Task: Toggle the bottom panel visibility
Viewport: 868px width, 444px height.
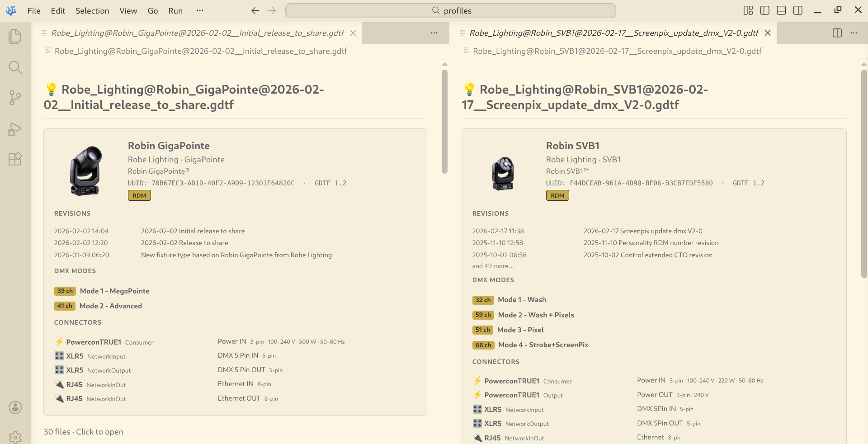Action: click(781, 10)
